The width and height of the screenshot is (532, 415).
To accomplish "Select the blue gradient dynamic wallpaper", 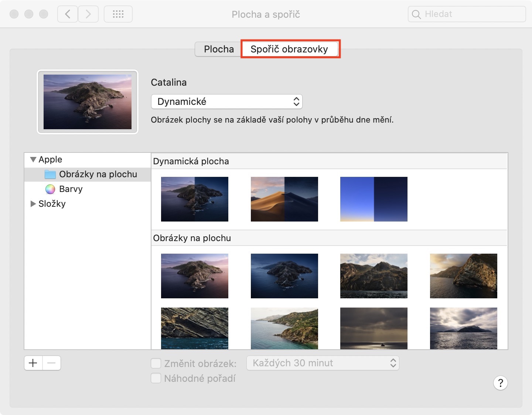I will (374, 199).
